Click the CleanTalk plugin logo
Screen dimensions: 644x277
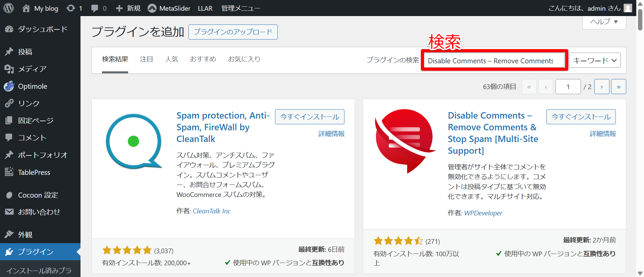[x=134, y=141]
